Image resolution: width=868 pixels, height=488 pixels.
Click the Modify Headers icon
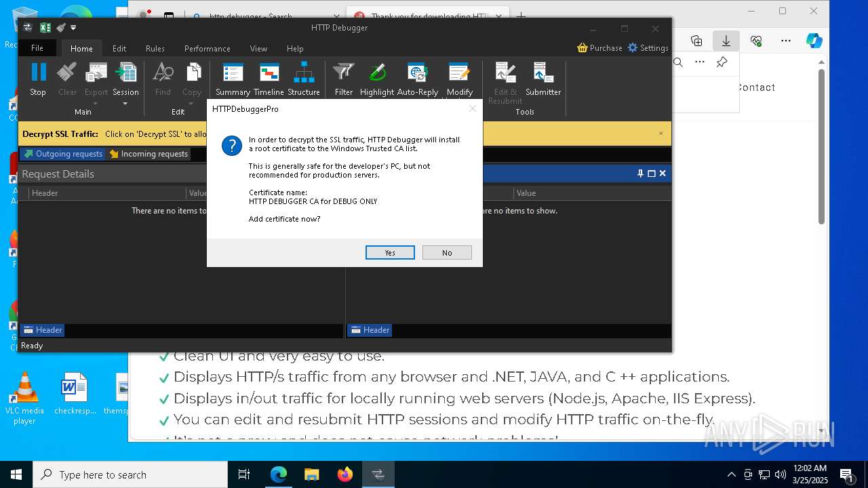click(x=459, y=73)
